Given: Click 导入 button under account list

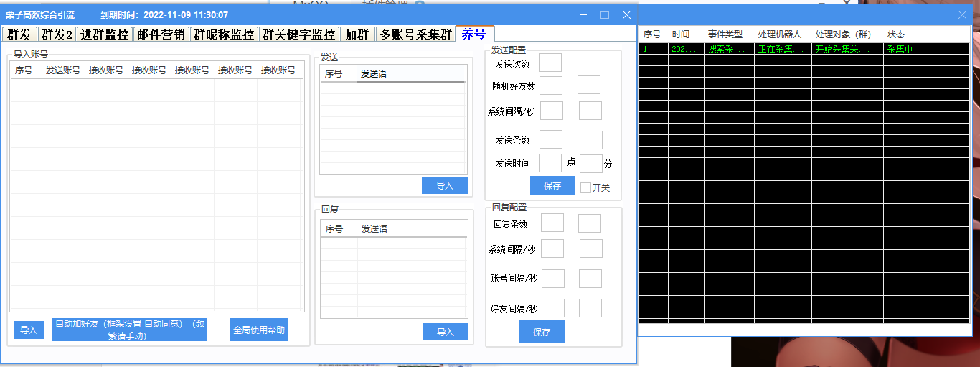Looking at the screenshot, I should [x=29, y=330].
